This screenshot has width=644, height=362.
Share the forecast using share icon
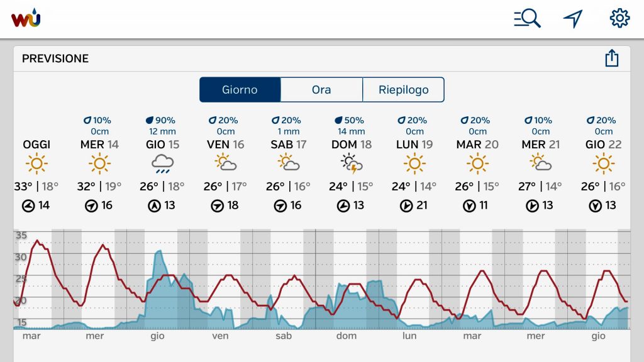coord(611,58)
